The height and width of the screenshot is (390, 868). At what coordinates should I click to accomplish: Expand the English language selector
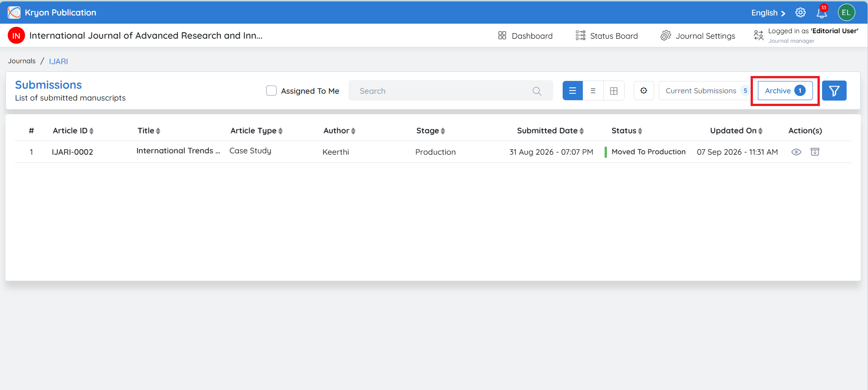(768, 13)
